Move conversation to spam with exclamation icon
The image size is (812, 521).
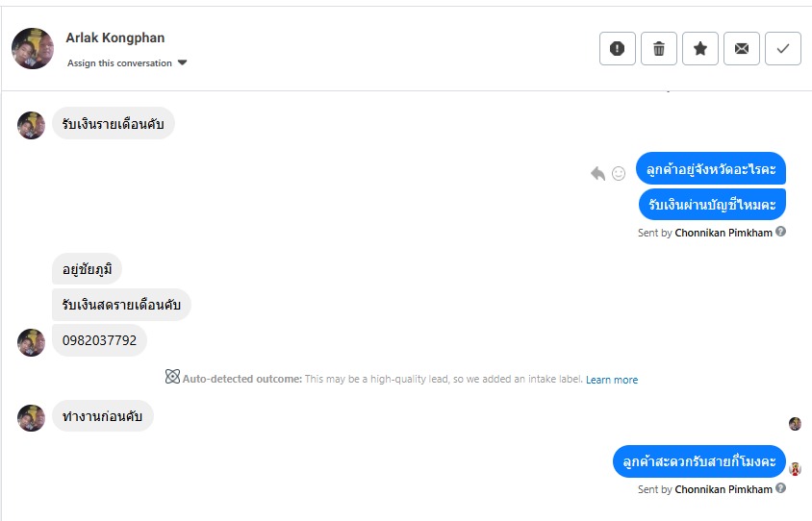[617, 49]
